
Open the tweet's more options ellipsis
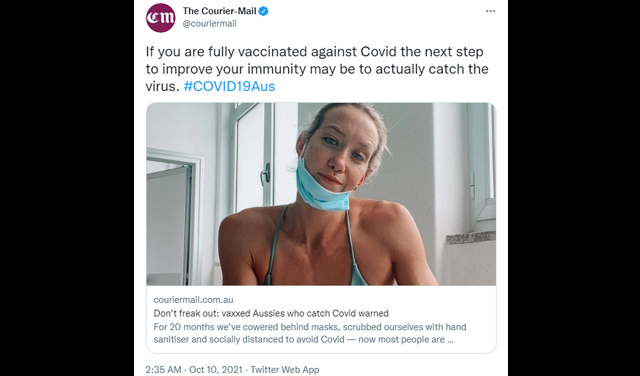(x=491, y=11)
